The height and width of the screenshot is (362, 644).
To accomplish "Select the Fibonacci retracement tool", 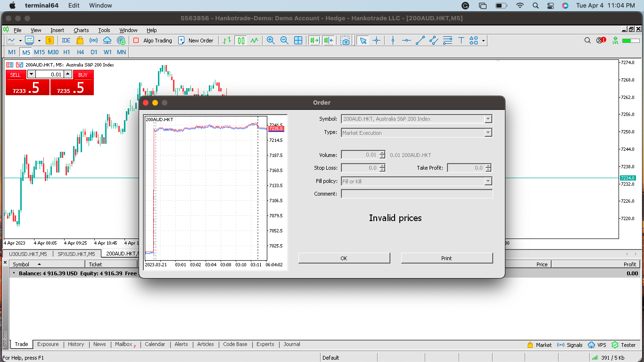I will (447, 41).
